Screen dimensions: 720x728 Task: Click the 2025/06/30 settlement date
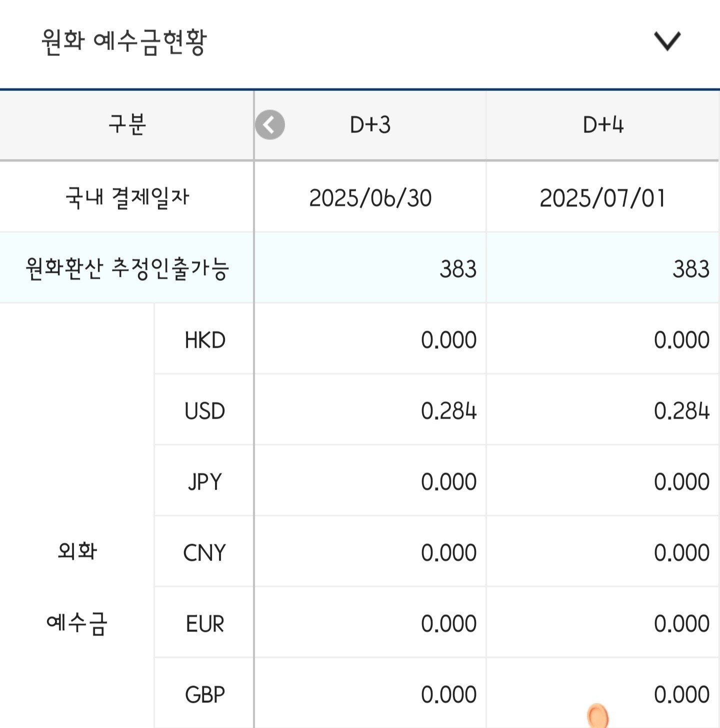370,198
